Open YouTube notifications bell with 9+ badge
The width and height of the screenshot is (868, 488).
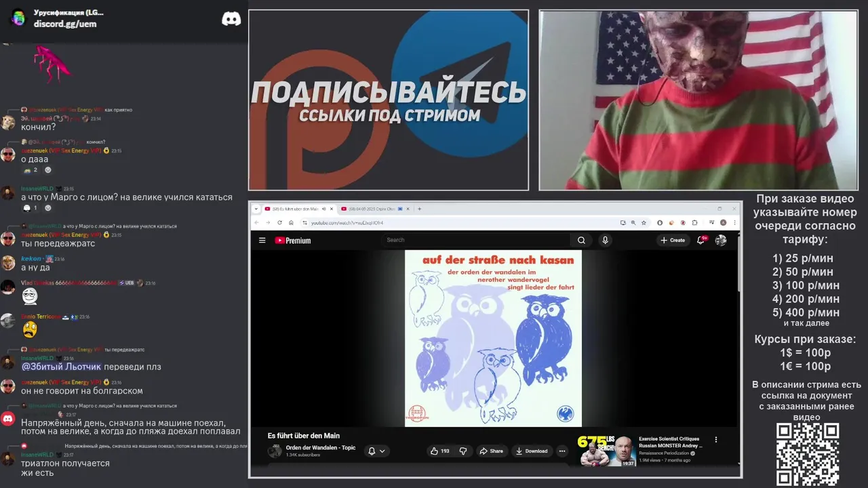tap(701, 240)
